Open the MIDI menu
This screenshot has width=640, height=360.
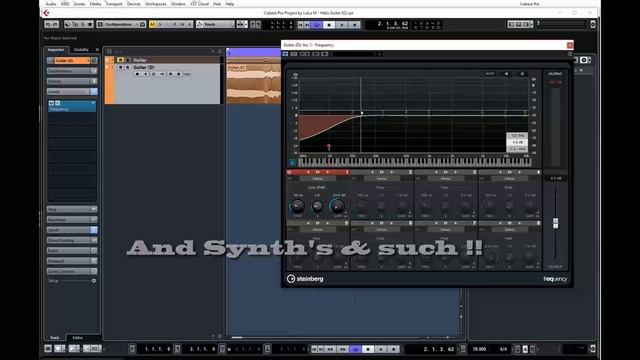[65, 4]
